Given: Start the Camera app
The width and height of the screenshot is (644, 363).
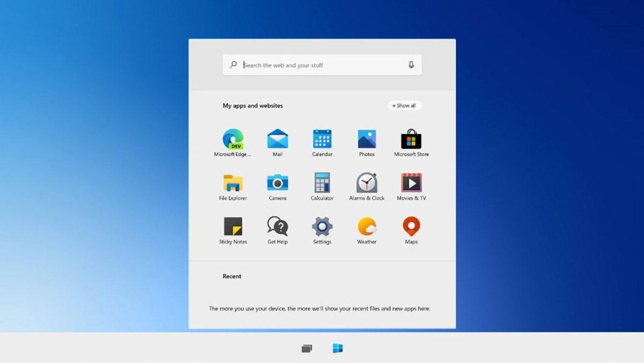Looking at the screenshot, I should tap(277, 184).
